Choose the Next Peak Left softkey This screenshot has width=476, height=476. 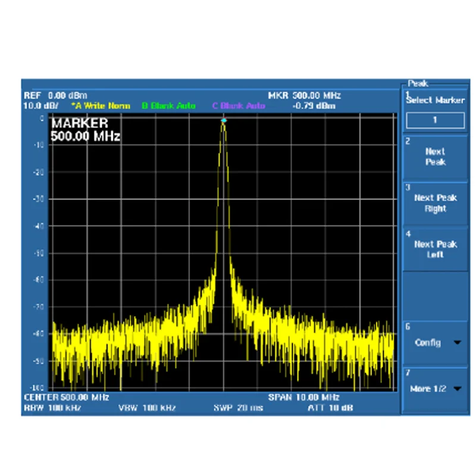pyautogui.click(x=435, y=249)
